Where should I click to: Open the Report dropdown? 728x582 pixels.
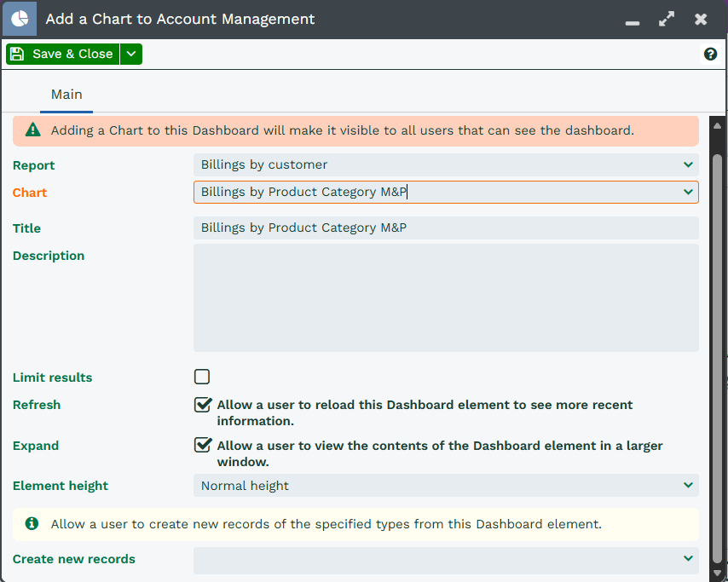(x=445, y=164)
